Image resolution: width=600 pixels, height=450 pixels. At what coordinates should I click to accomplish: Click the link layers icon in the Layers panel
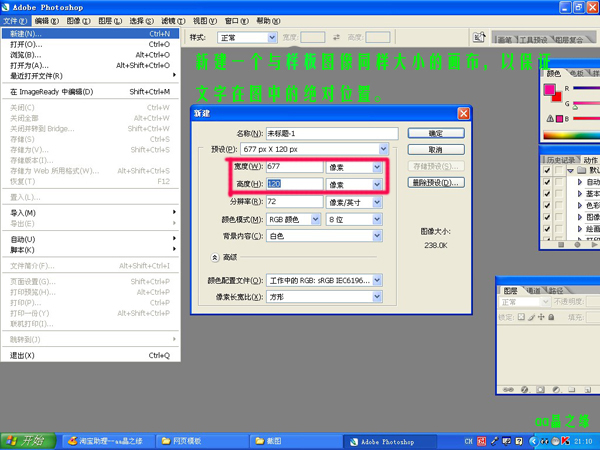point(508,390)
